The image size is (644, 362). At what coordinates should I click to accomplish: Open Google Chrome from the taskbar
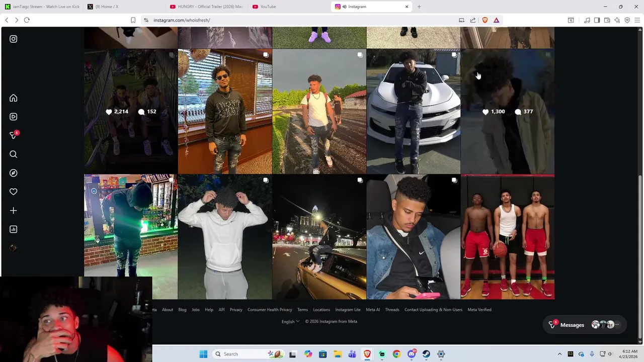tap(396, 354)
